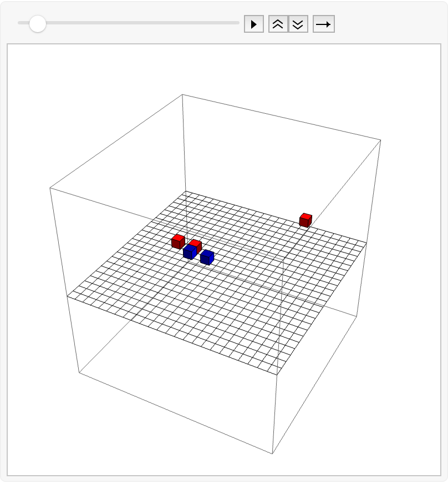
Task: Select the leftmost red cube on the grid
Action: pyautogui.click(x=178, y=241)
